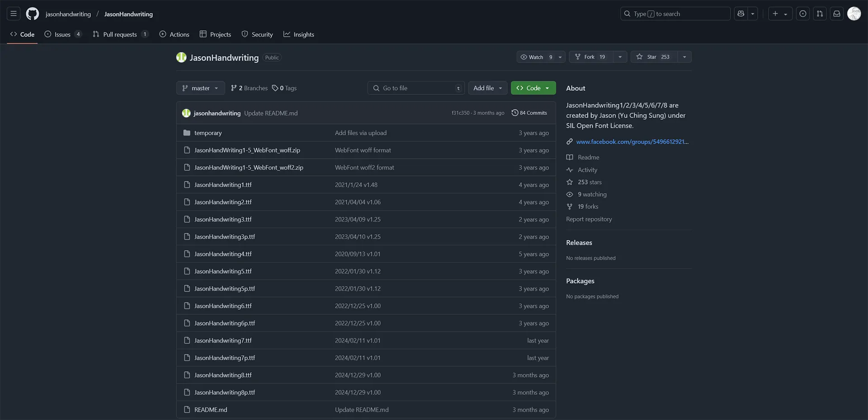Viewport: 868px width, 420px height.
Task: View the 0 Tags link
Action: 284,88
